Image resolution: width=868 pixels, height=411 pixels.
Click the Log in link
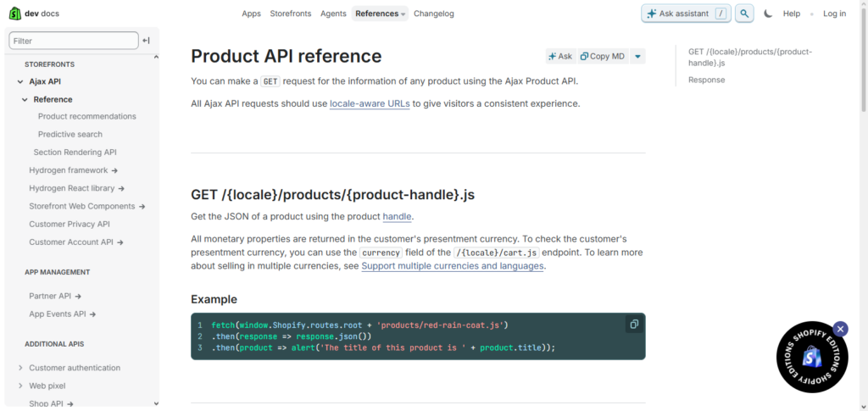click(834, 14)
